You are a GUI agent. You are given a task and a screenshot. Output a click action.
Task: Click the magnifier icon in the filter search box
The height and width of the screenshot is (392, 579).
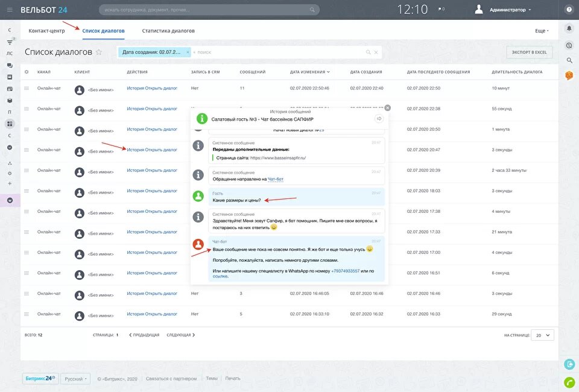tap(368, 52)
